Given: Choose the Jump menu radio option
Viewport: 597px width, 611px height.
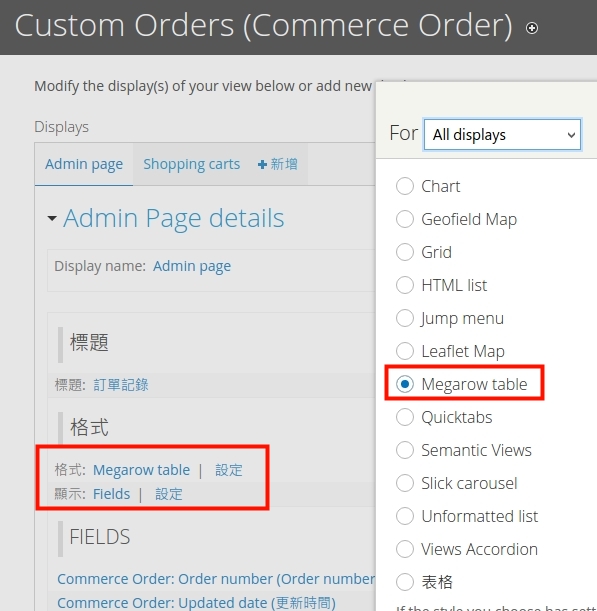Looking at the screenshot, I should coord(405,318).
